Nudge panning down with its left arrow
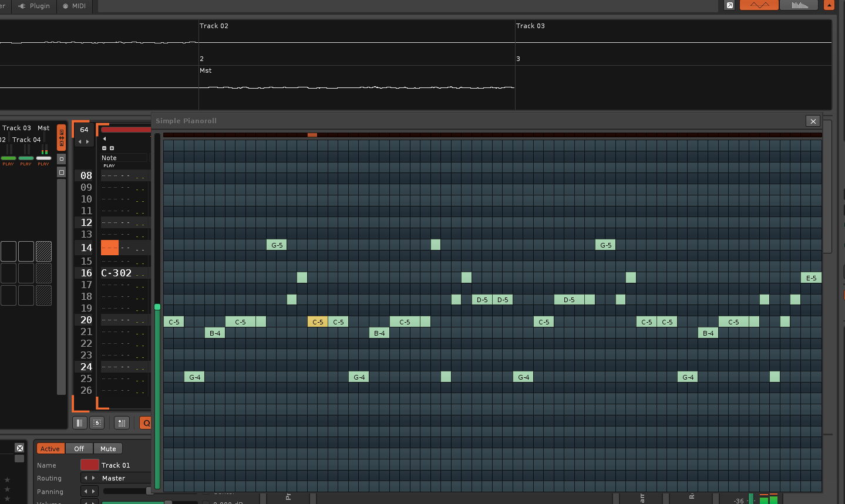The image size is (845, 504). click(x=86, y=492)
